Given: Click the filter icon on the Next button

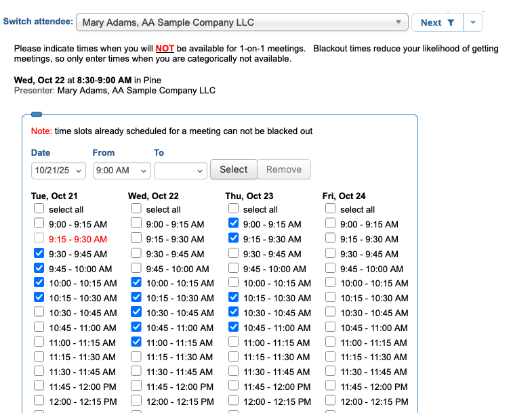Looking at the screenshot, I should point(450,22).
